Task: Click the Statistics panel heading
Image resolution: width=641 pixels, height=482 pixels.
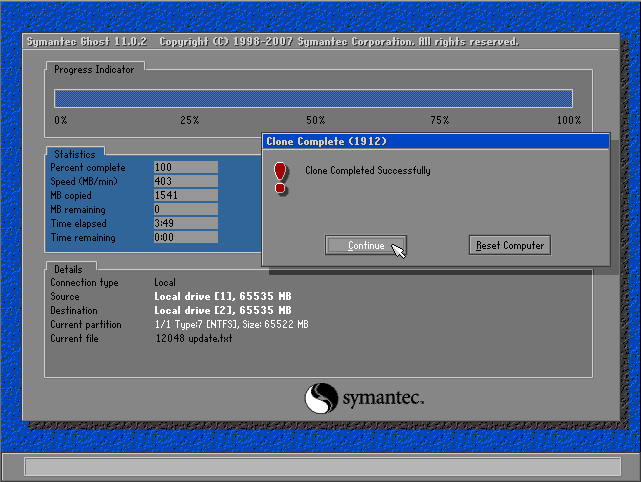Action: click(75, 154)
